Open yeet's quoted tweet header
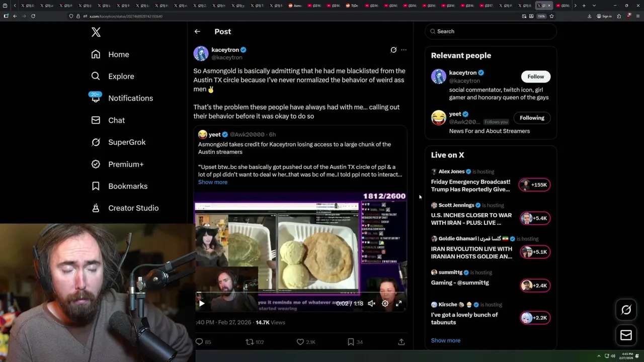The image size is (644, 362). pos(237,134)
